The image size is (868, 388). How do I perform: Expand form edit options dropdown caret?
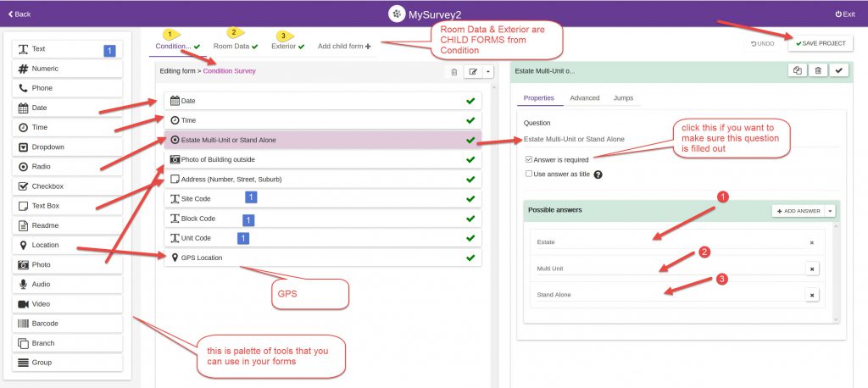pyautogui.click(x=487, y=73)
